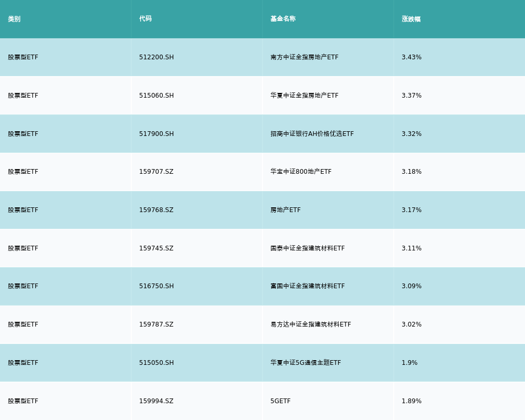Viewport: 525px width, 420px height.
Task: Click the 类别 column header
Action: pyautogui.click(x=14, y=19)
